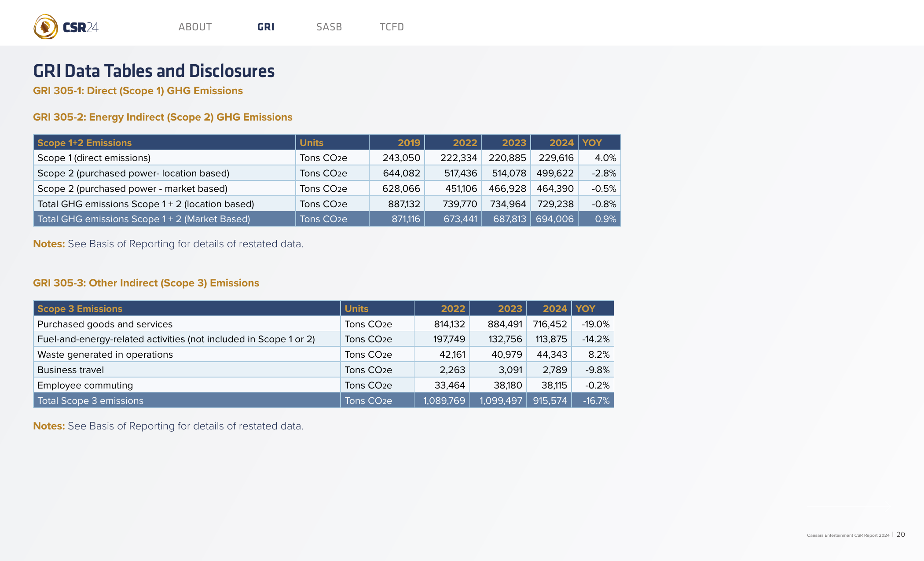Select the Fuel-and-energy-related activities row label
This screenshot has width=924, height=561.
tap(176, 339)
